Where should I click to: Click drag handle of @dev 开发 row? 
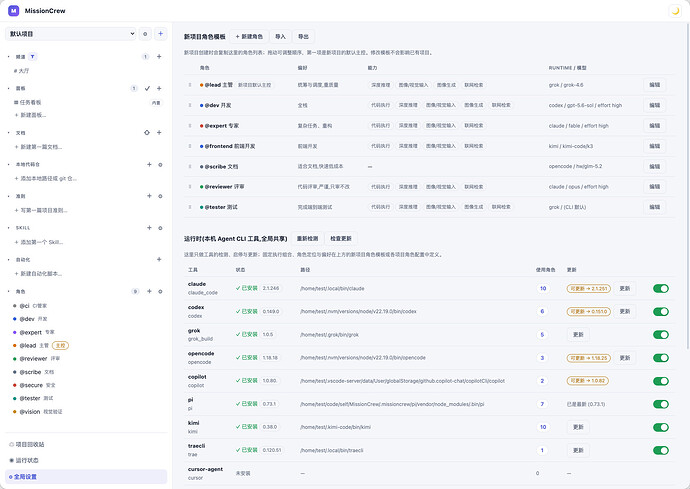coord(190,105)
